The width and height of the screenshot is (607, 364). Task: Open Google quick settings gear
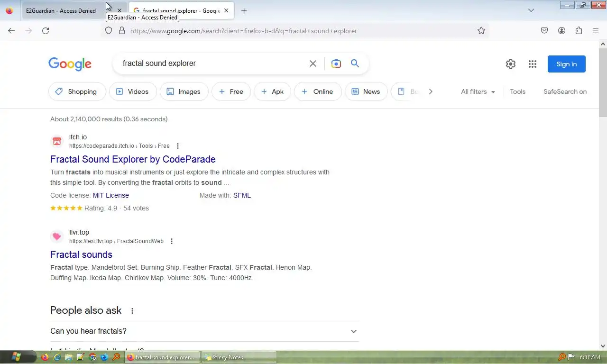pyautogui.click(x=511, y=64)
